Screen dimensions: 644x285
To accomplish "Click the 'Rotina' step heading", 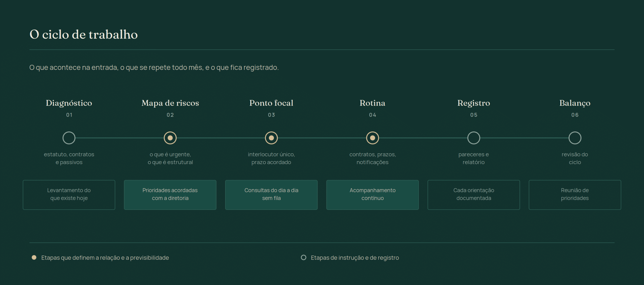I will click(x=372, y=103).
